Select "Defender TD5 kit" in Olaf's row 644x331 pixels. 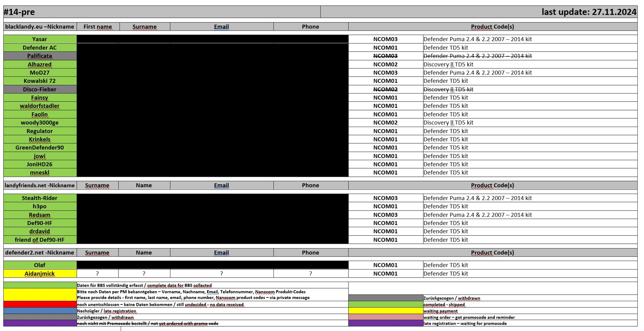pyautogui.click(x=446, y=265)
